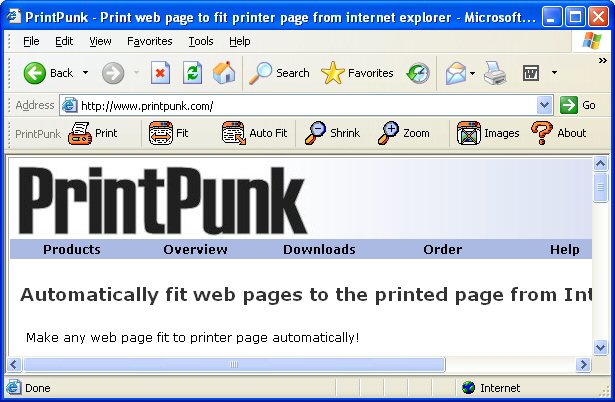Click the Zoom magnifier icon

388,133
